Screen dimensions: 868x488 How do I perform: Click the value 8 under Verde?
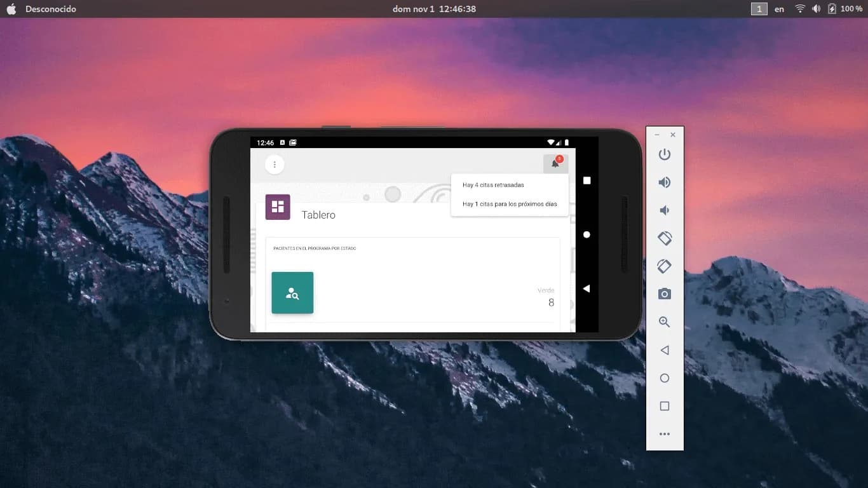(x=551, y=302)
